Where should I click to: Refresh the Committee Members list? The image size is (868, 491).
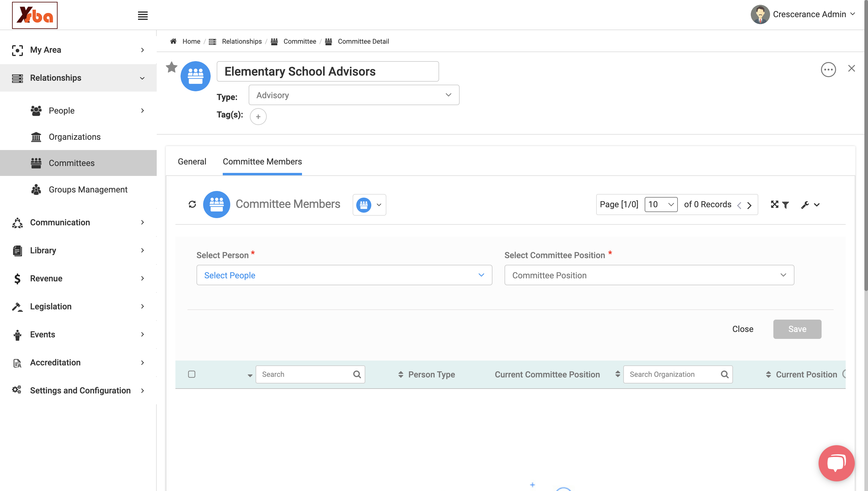[192, 204]
